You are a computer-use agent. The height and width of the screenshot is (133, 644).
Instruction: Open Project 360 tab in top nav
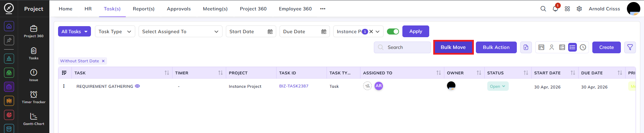pyautogui.click(x=253, y=9)
